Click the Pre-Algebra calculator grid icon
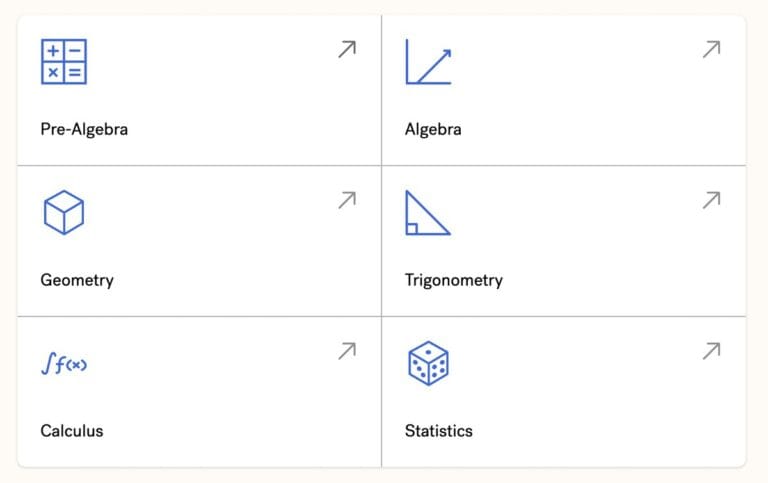Viewport: 768px width, 483px height. [x=63, y=61]
